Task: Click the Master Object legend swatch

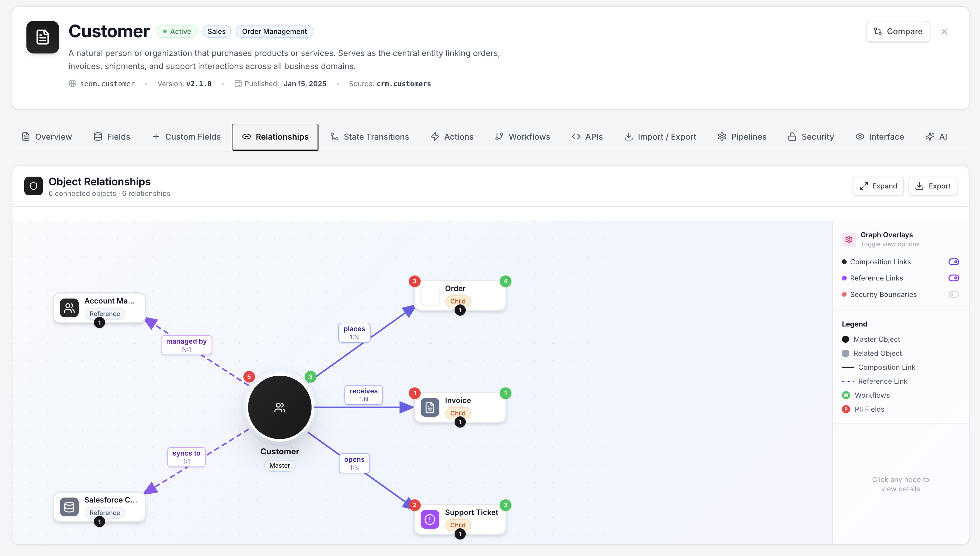Action: pyautogui.click(x=845, y=339)
